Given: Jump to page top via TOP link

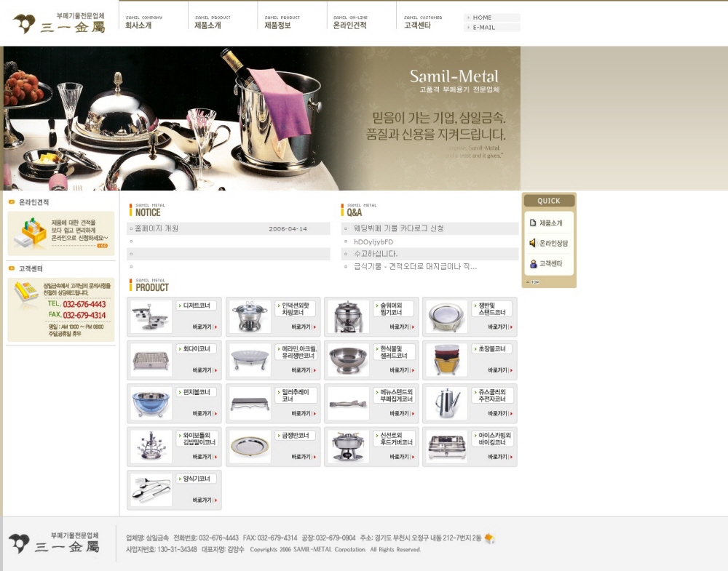Looking at the screenshot, I should (533, 281).
